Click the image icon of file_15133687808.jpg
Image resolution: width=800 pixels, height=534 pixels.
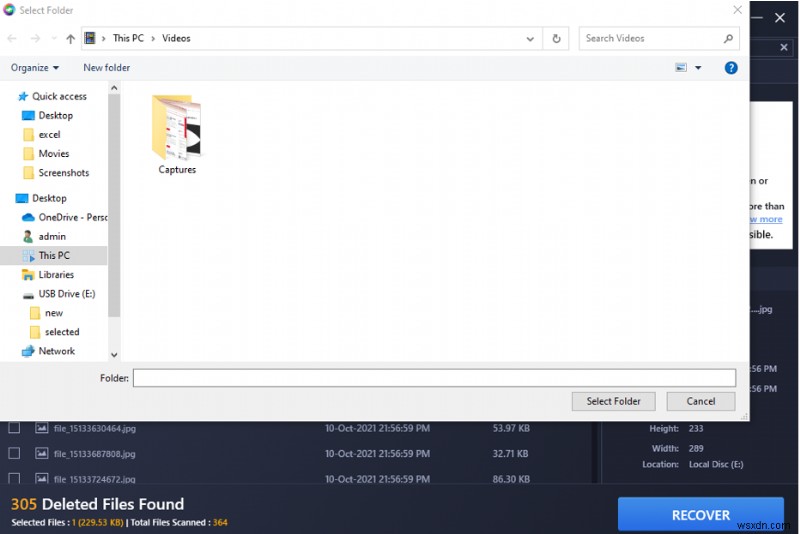42,453
